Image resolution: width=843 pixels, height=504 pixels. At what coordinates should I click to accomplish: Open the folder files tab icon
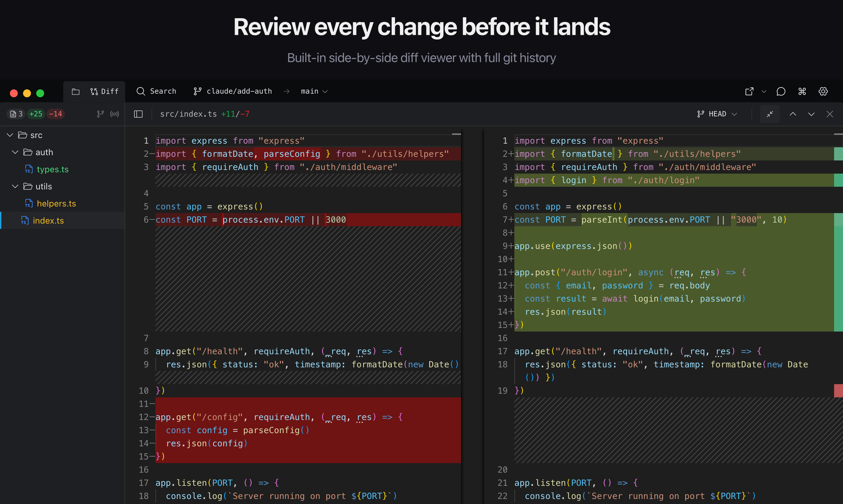tap(75, 92)
